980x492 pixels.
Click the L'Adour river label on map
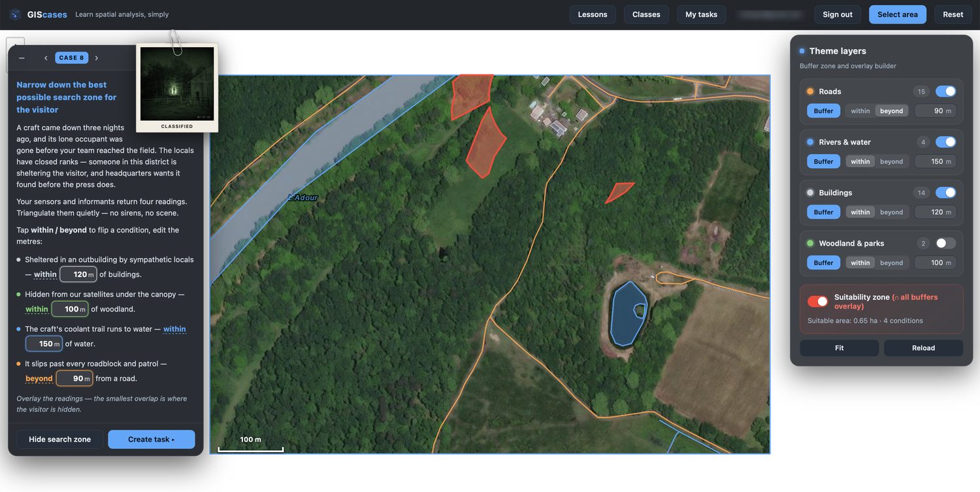(x=302, y=197)
